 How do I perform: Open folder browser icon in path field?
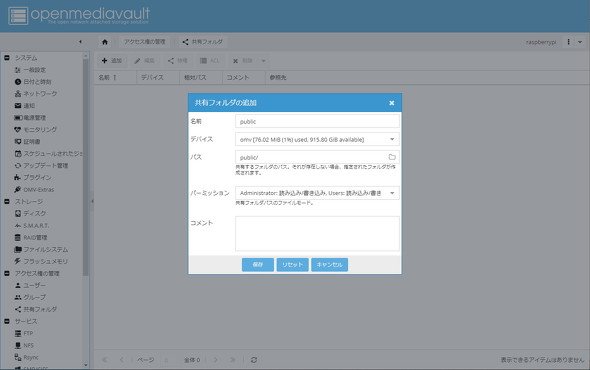pos(392,157)
